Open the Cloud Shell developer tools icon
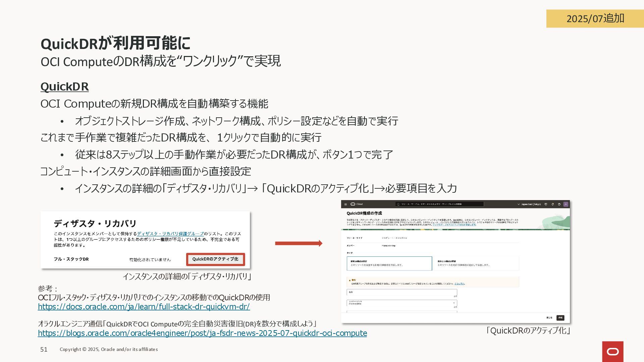Screen dimensions: 644x362 (x=546, y=204)
